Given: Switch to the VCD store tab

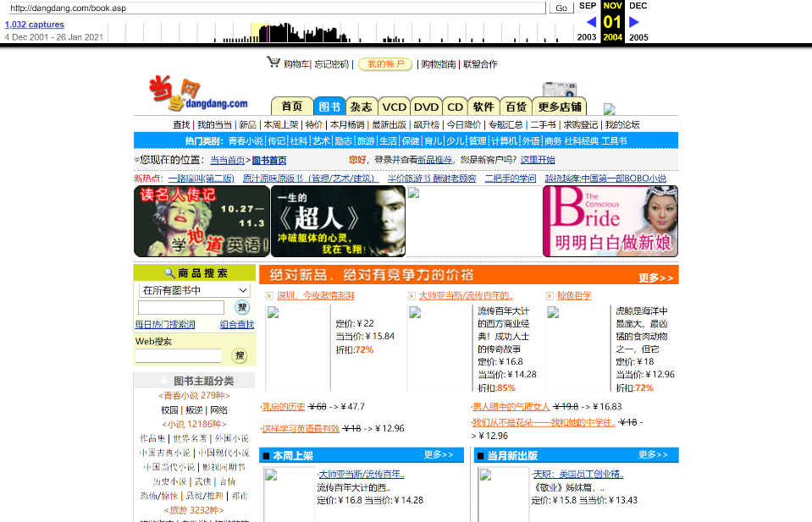Looking at the screenshot, I should pyautogui.click(x=395, y=106).
